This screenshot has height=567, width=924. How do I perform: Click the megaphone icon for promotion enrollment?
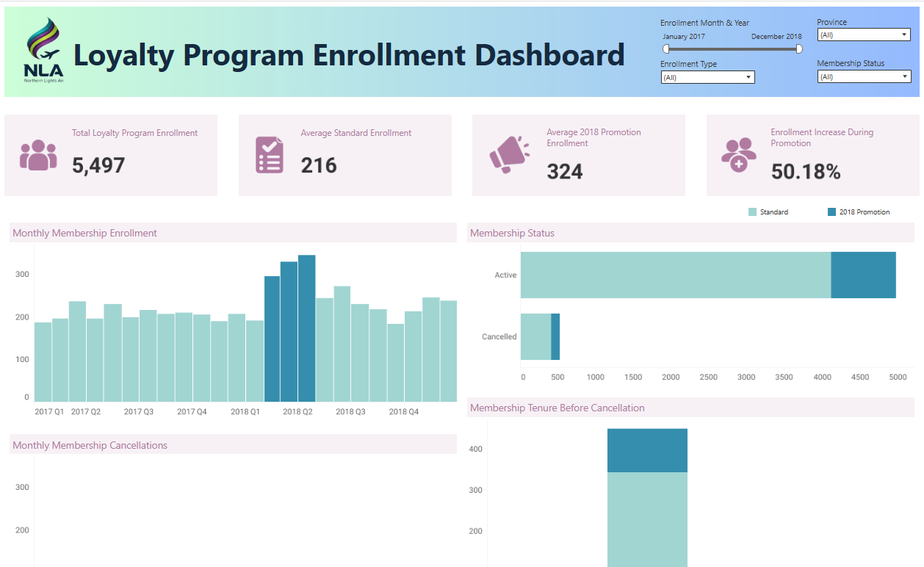(508, 155)
